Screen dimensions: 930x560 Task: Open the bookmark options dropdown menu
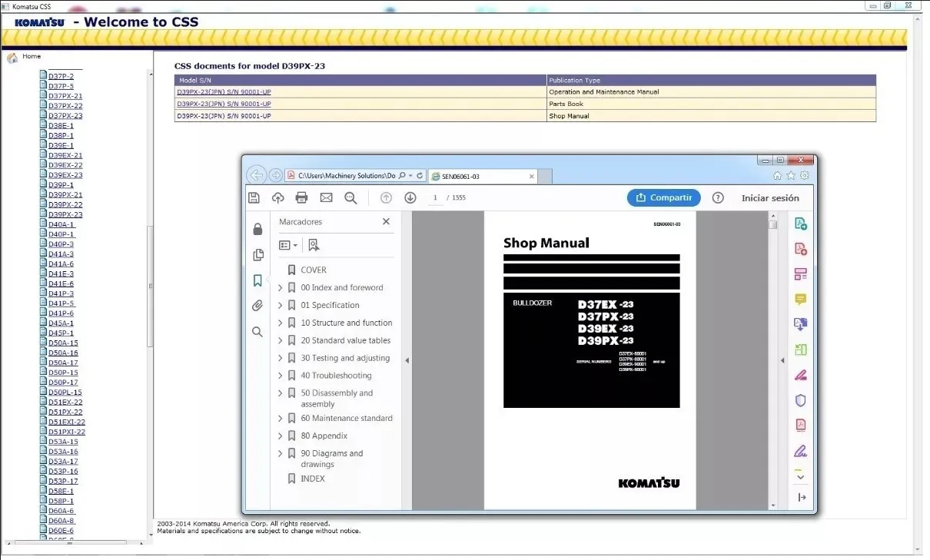tap(288, 245)
